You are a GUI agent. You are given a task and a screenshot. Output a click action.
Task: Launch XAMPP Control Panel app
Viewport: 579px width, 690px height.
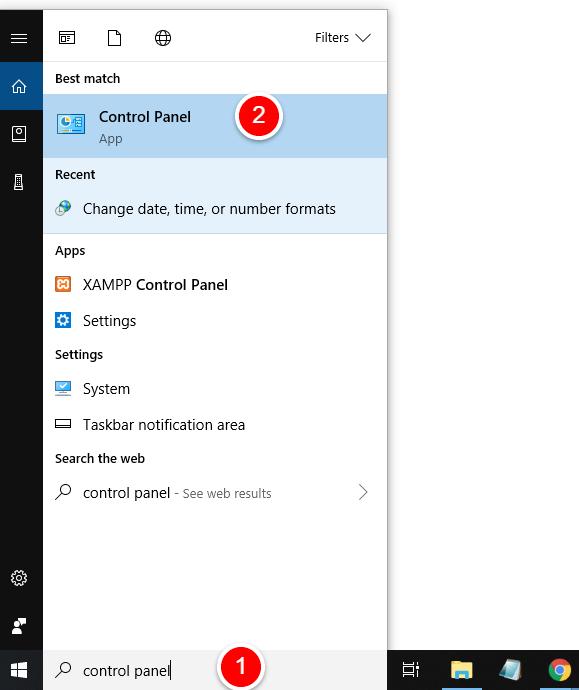[215, 285]
